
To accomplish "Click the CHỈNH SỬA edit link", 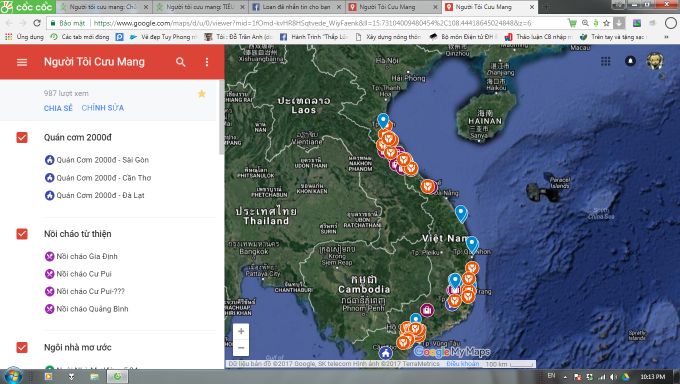I will [x=103, y=108].
